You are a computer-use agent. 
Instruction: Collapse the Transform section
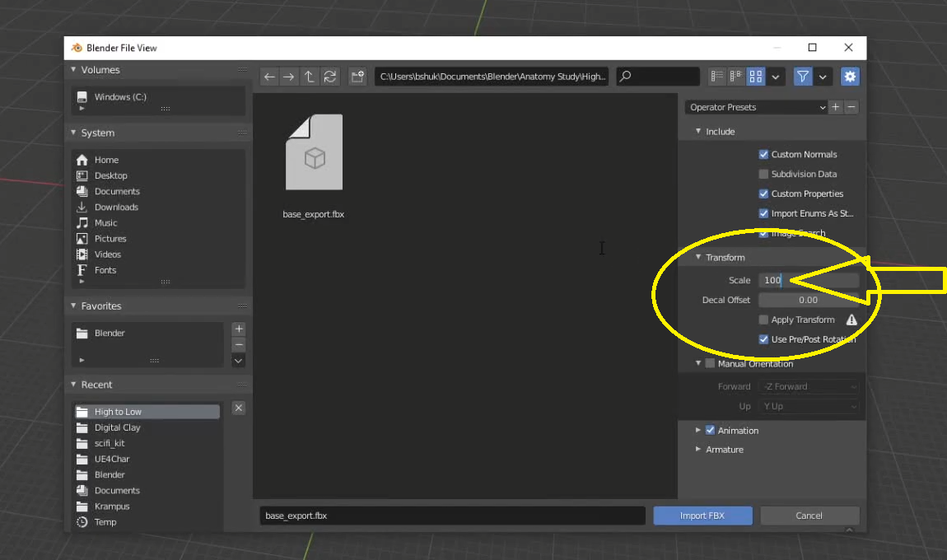(698, 257)
